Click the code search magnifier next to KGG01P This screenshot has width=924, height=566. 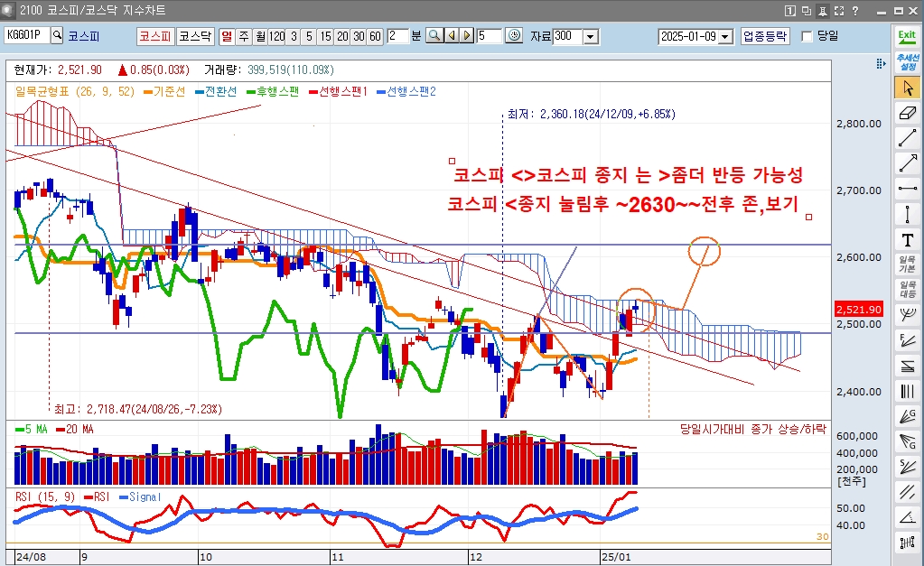coord(57,36)
